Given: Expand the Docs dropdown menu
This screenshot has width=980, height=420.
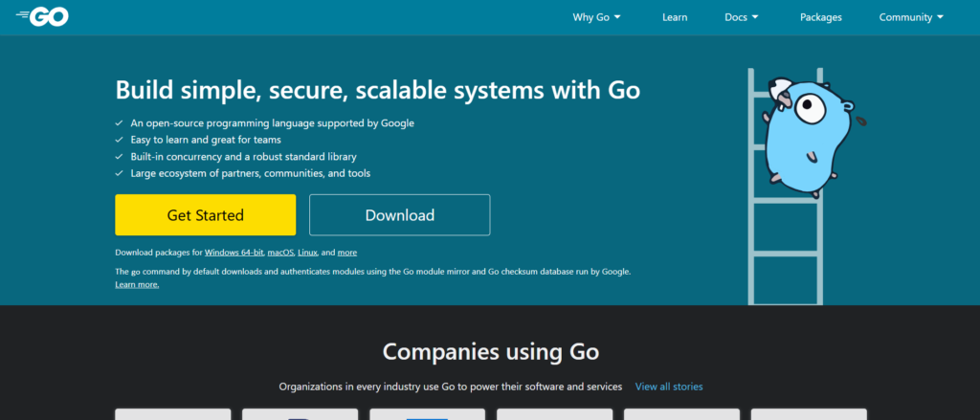Looking at the screenshot, I should (x=742, y=17).
